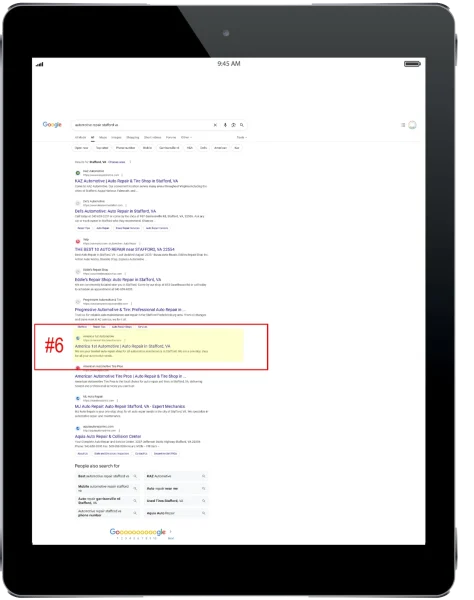This screenshot has height=600, width=474.
Task: Click the next-page arrow beside pagination logo
Action: coord(171,532)
